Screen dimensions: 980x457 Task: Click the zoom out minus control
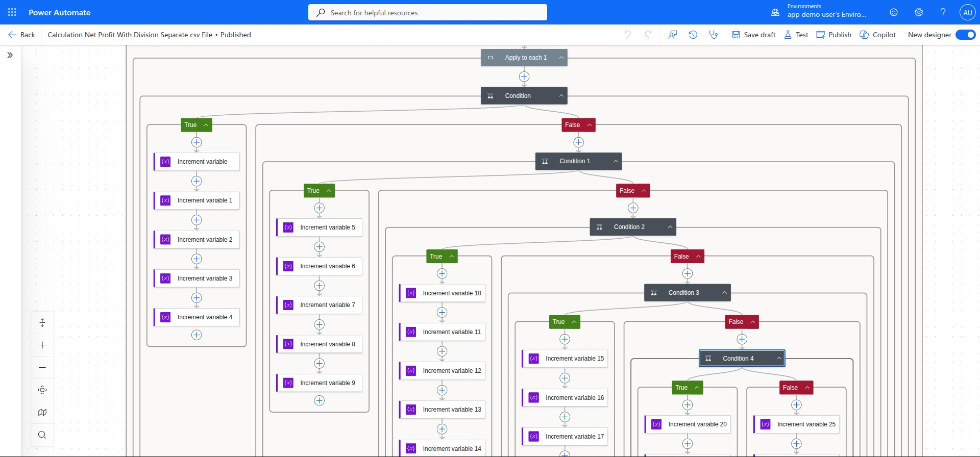[42, 368]
